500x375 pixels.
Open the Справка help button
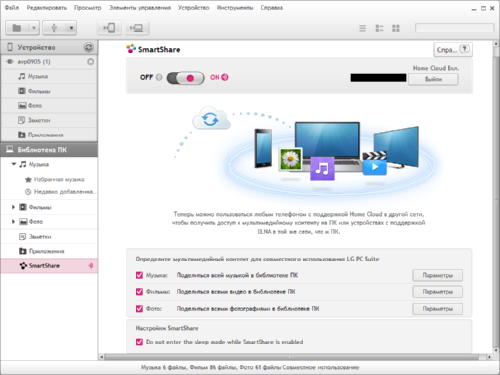tap(453, 50)
